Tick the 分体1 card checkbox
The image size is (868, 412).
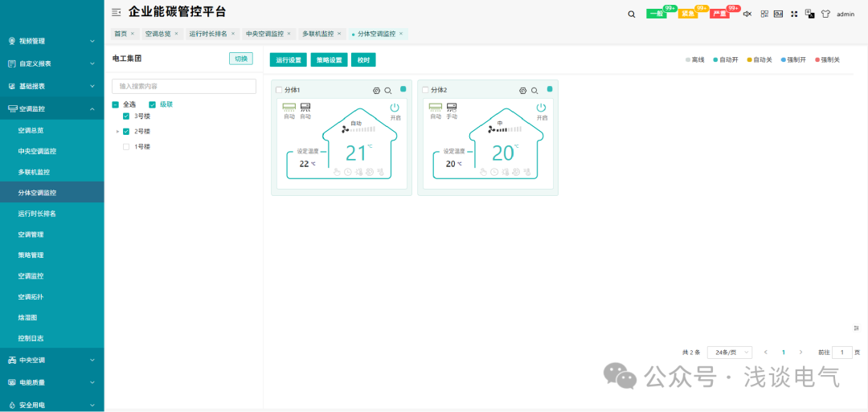(x=279, y=90)
